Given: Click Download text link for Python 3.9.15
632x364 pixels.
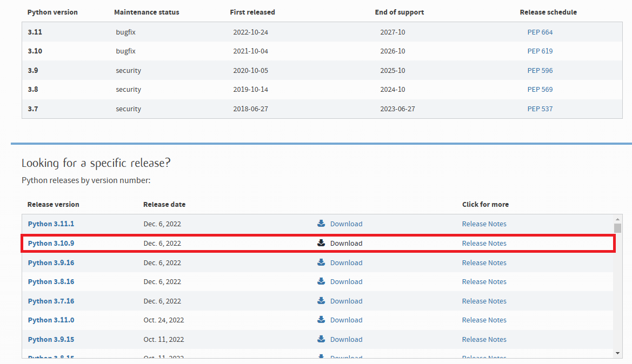Looking at the screenshot, I should pyautogui.click(x=346, y=339).
